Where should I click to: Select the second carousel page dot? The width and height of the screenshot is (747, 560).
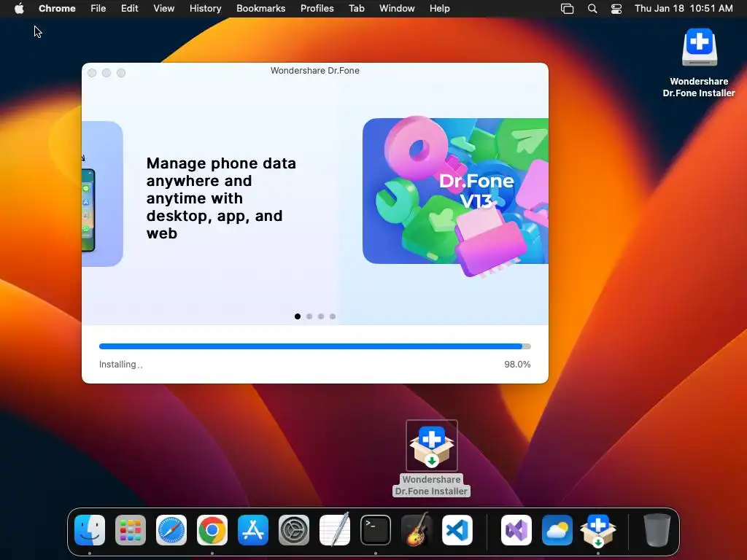309,316
